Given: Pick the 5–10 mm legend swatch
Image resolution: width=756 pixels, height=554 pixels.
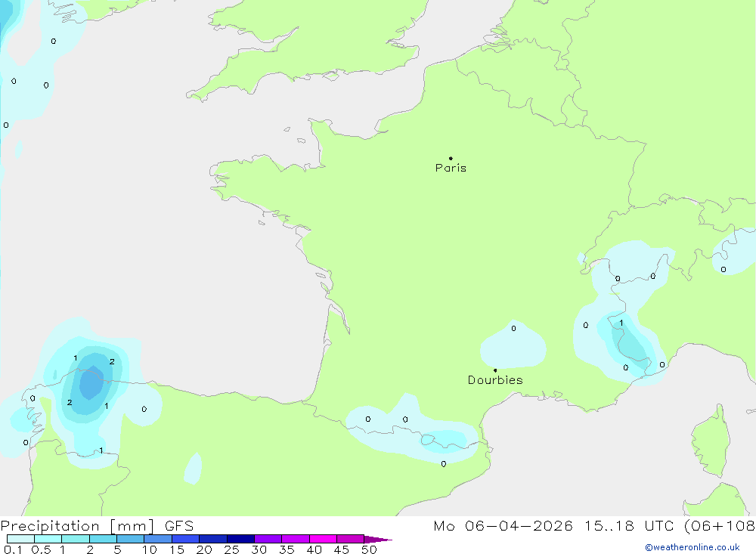Looking at the screenshot, I should [x=130, y=539].
